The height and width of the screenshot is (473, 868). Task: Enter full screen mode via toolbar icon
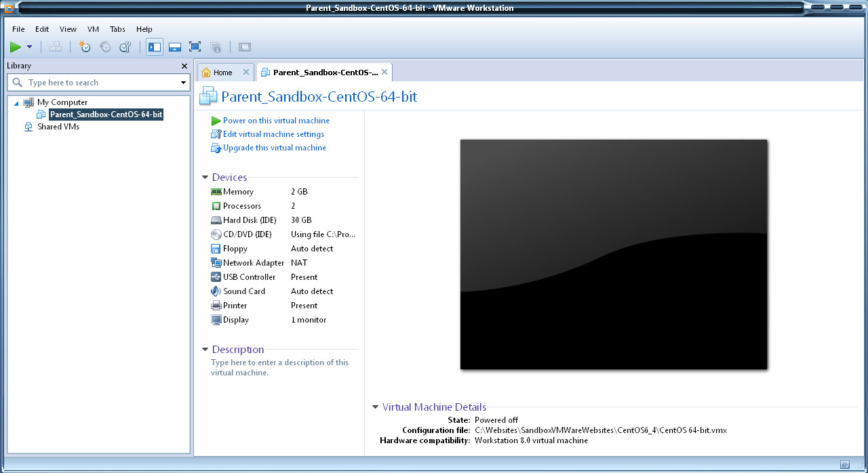point(195,47)
